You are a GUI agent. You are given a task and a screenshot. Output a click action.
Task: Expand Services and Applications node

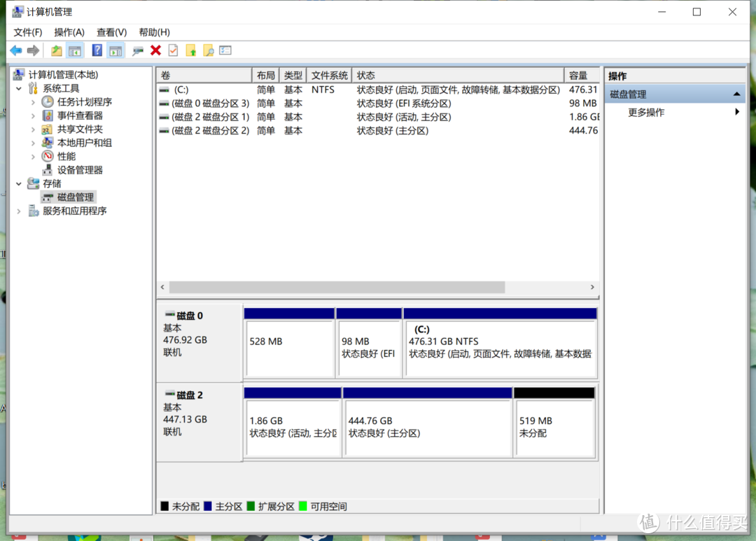coord(19,211)
